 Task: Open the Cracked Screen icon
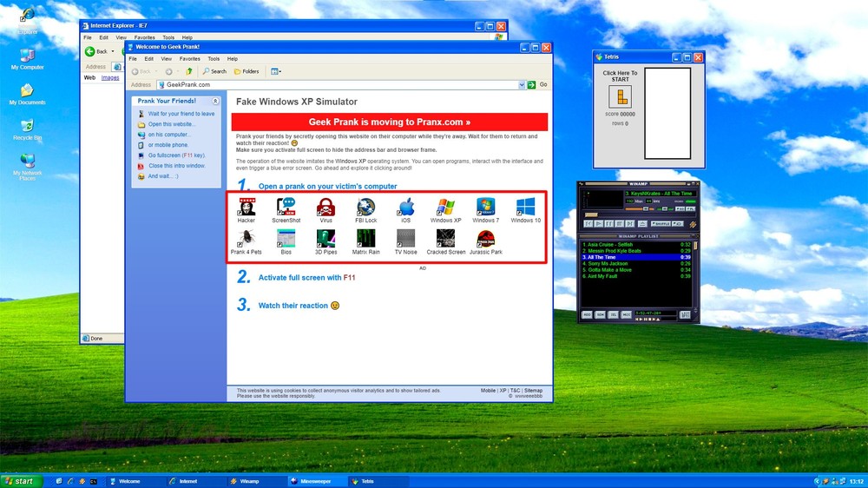pos(445,242)
